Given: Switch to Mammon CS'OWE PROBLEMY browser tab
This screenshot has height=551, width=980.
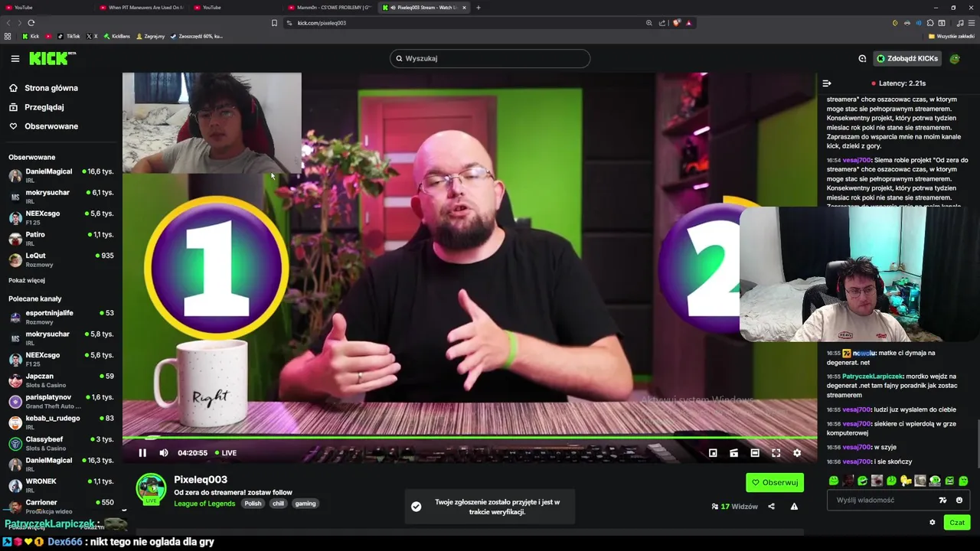Looking at the screenshot, I should tap(331, 8).
